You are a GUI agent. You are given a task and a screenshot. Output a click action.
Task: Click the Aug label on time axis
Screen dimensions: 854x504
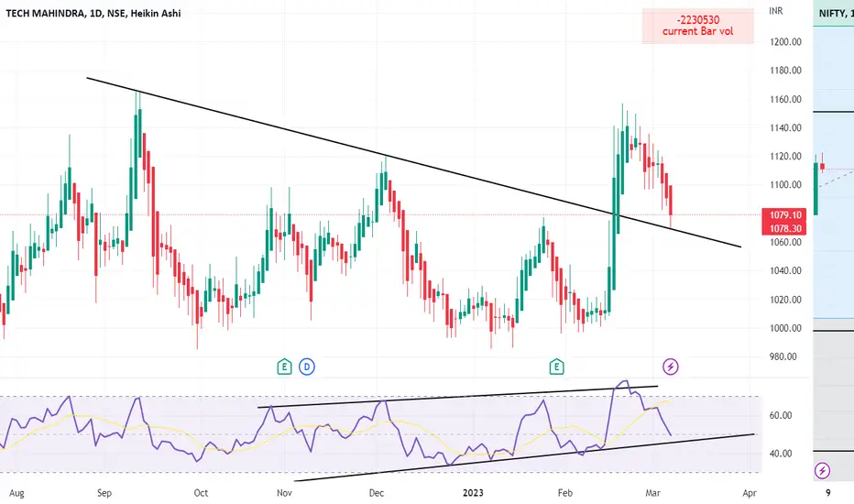16,493
